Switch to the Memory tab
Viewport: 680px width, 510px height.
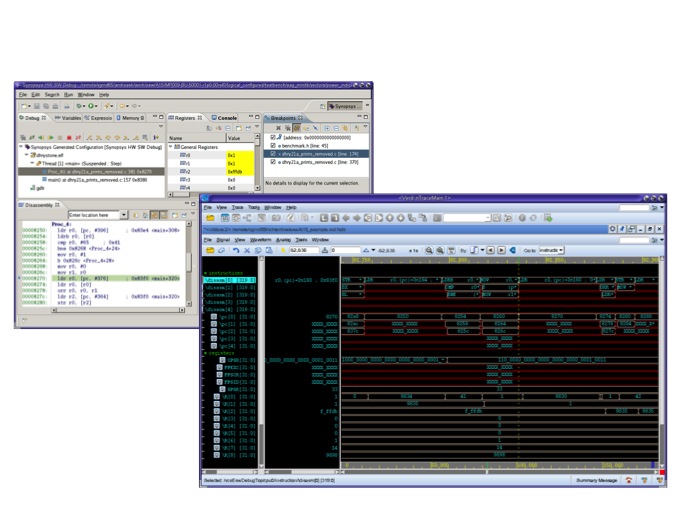[130, 118]
